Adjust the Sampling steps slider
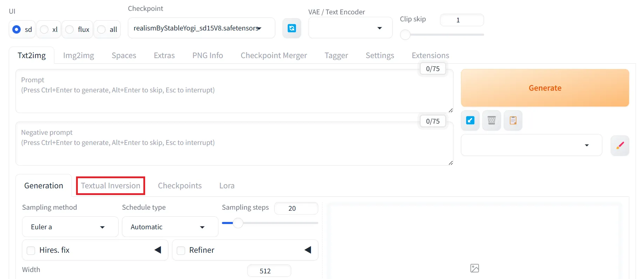The image size is (644, 279). pos(238,223)
